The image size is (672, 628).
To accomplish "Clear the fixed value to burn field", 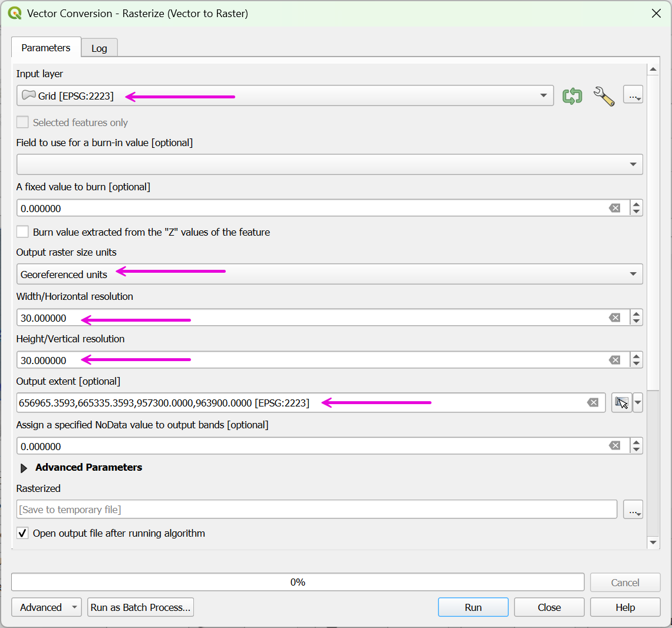I will point(614,208).
